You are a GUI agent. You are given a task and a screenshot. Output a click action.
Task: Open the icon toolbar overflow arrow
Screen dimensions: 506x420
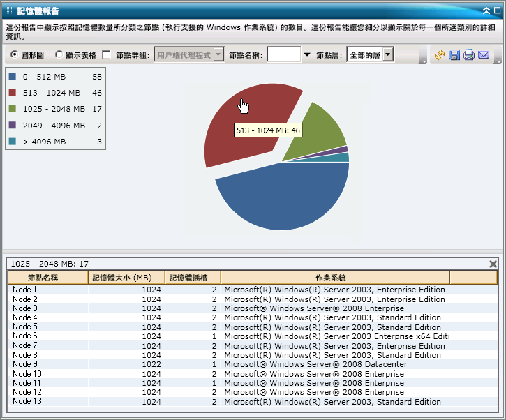click(x=498, y=61)
